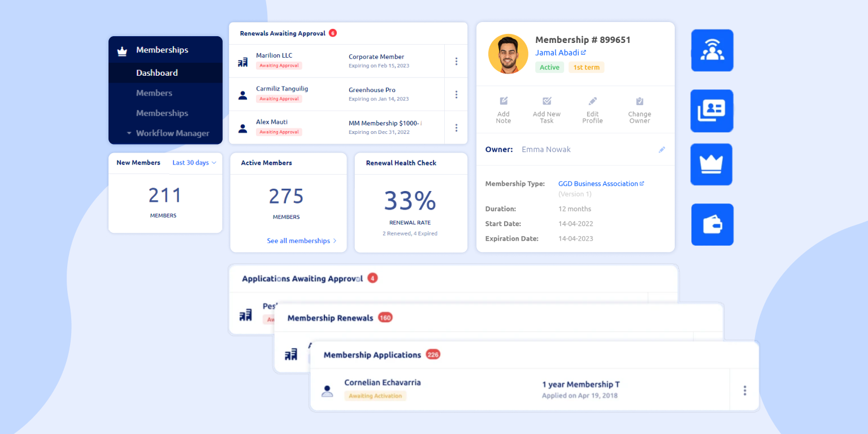Click the blue people broadcast icon tile

(712, 51)
